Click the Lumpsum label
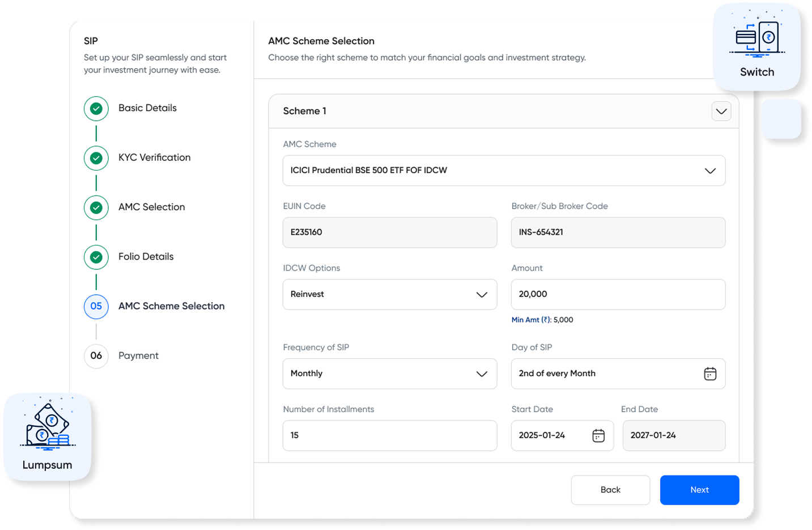This screenshot has width=812, height=530. pos(48,465)
